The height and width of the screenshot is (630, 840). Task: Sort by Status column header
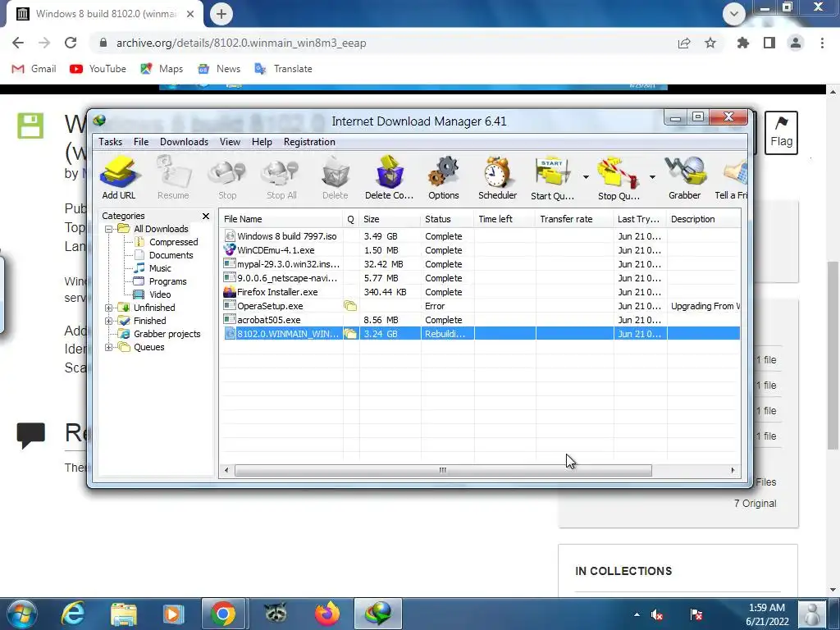447,219
